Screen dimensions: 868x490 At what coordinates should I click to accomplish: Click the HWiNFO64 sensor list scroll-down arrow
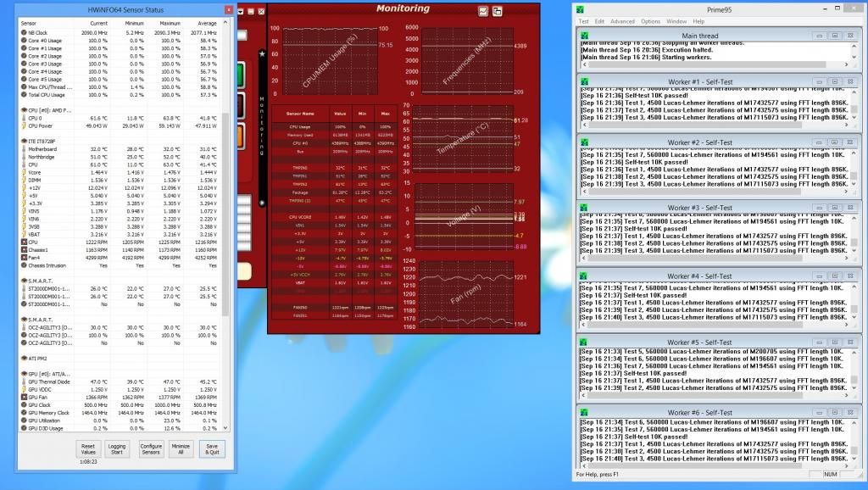[225, 427]
